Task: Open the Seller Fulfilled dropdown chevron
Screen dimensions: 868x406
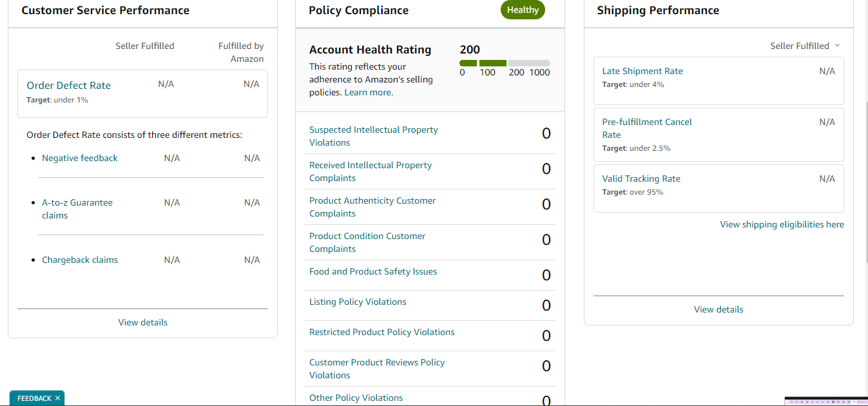Action: pyautogui.click(x=837, y=45)
